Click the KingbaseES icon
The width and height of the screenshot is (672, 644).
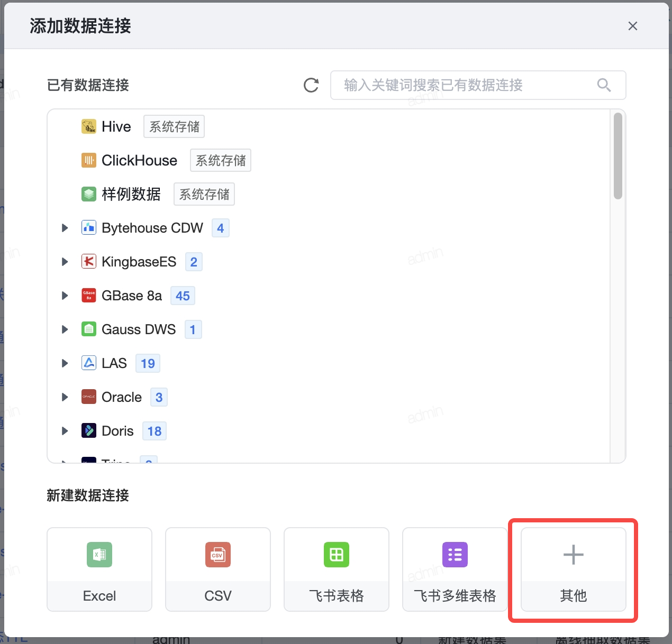(89, 262)
